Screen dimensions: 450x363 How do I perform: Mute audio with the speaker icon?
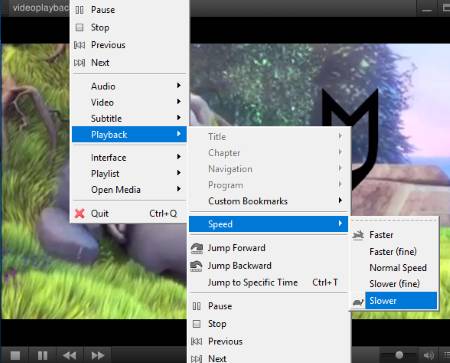(x=428, y=355)
